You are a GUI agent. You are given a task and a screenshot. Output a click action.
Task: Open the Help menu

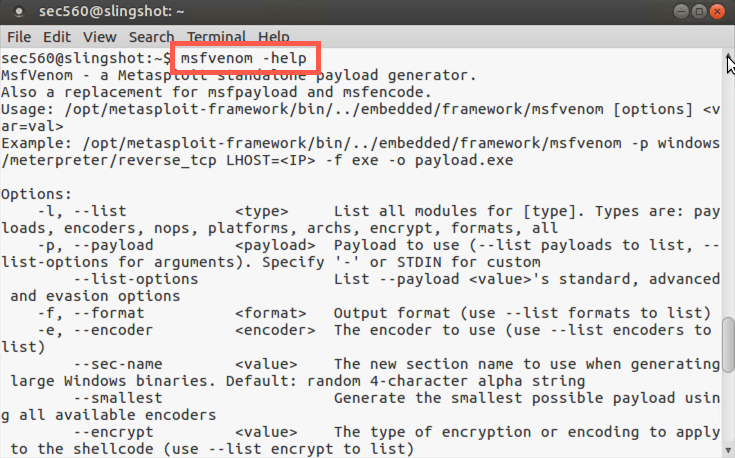pos(274,37)
